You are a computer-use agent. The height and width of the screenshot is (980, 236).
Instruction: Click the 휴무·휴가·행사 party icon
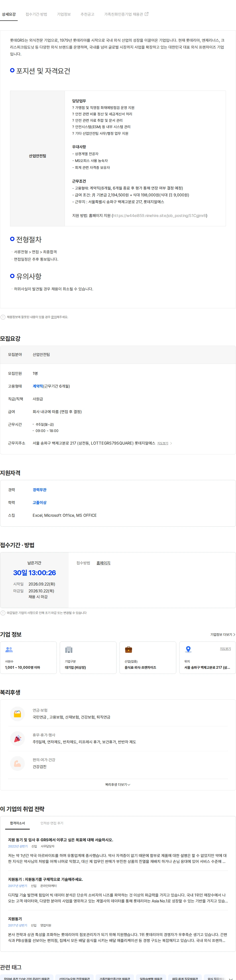(17, 739)
